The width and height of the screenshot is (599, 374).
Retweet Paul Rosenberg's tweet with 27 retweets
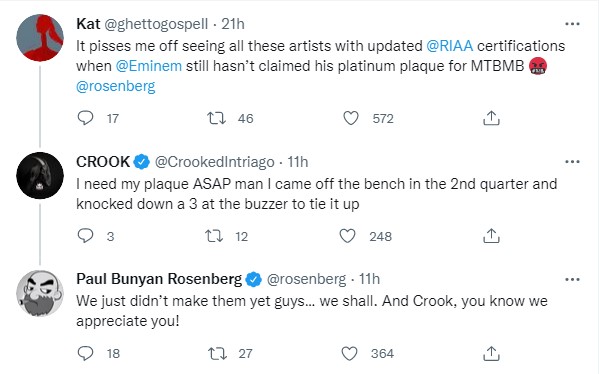(x=217, y=353)
